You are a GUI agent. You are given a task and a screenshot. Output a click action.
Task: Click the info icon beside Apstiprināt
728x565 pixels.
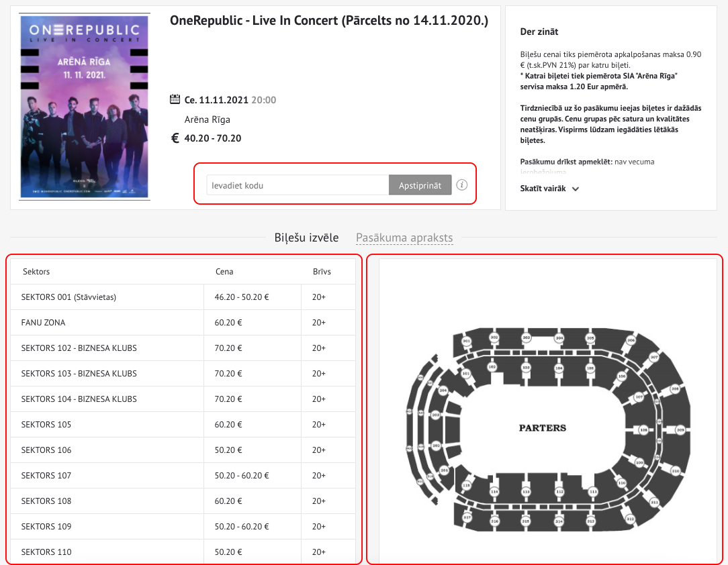[x=461, y=185]
